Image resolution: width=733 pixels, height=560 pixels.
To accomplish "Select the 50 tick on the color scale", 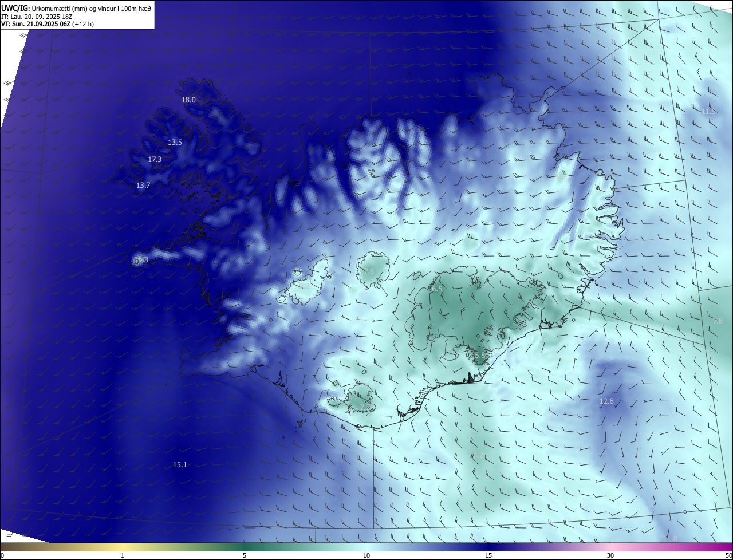I will [728, 555].
